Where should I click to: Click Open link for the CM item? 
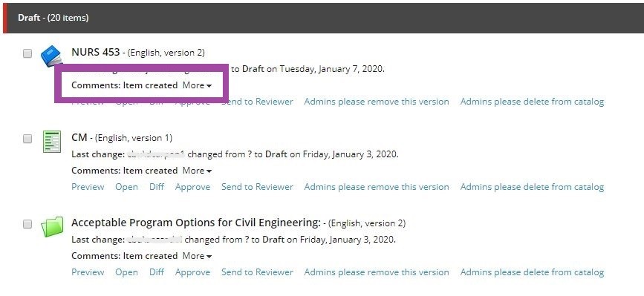click(x=126, y=187)
